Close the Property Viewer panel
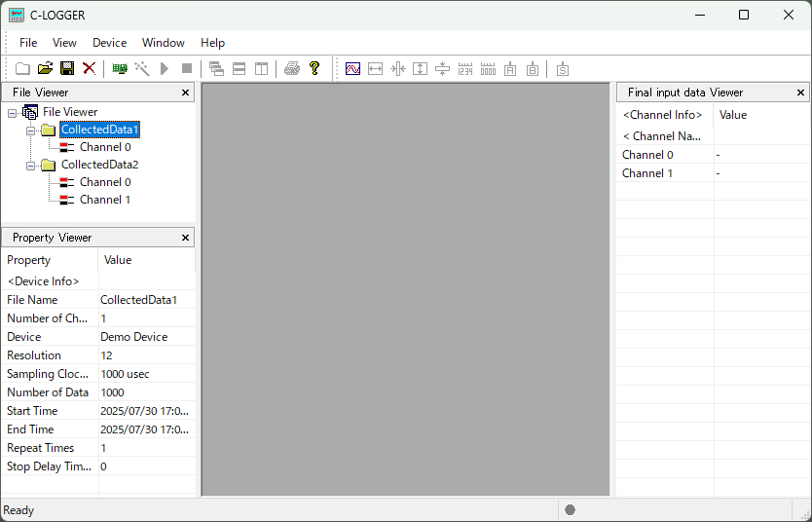Screen dimensions: 812x522 [x=185, y=238]
